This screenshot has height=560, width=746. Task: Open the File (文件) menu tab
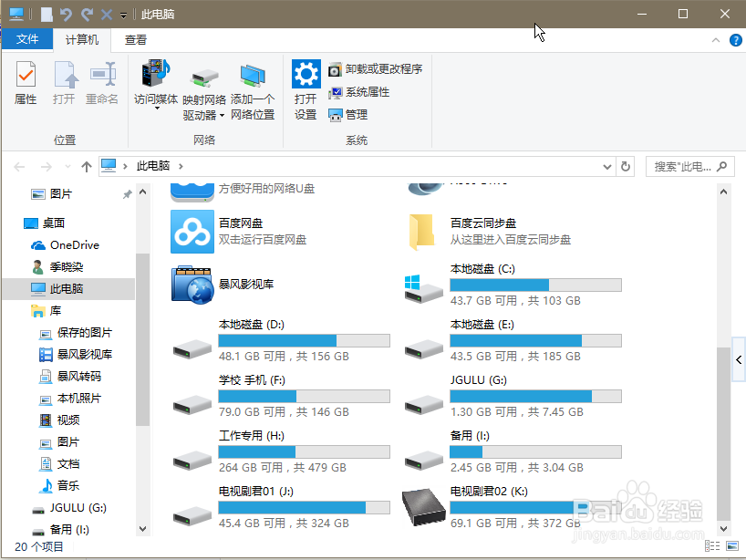pos(27,39)
